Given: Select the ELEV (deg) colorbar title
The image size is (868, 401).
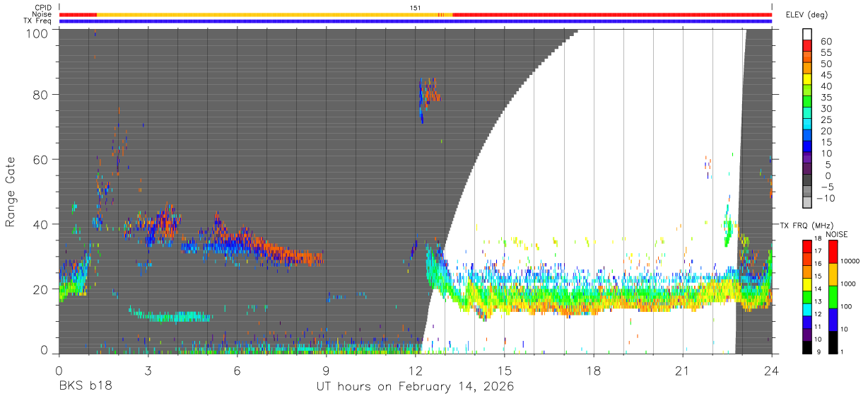Looking at the screenshot, I should (807, 15).
